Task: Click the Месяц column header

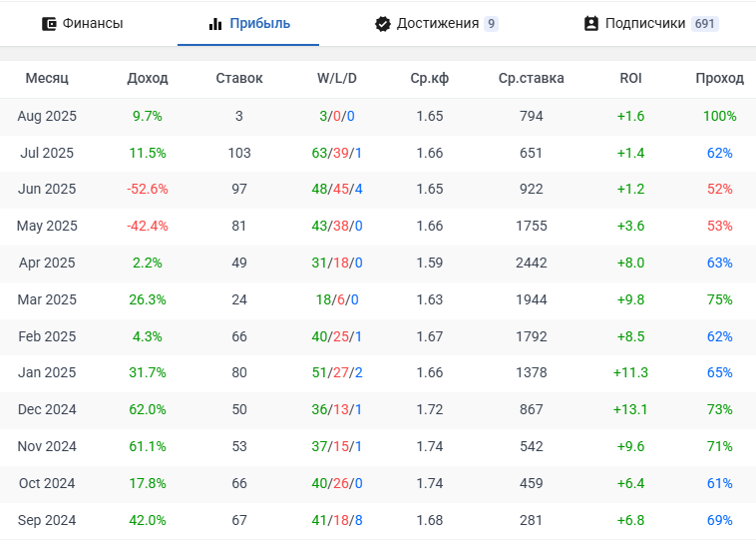Action: click(47, 78)
